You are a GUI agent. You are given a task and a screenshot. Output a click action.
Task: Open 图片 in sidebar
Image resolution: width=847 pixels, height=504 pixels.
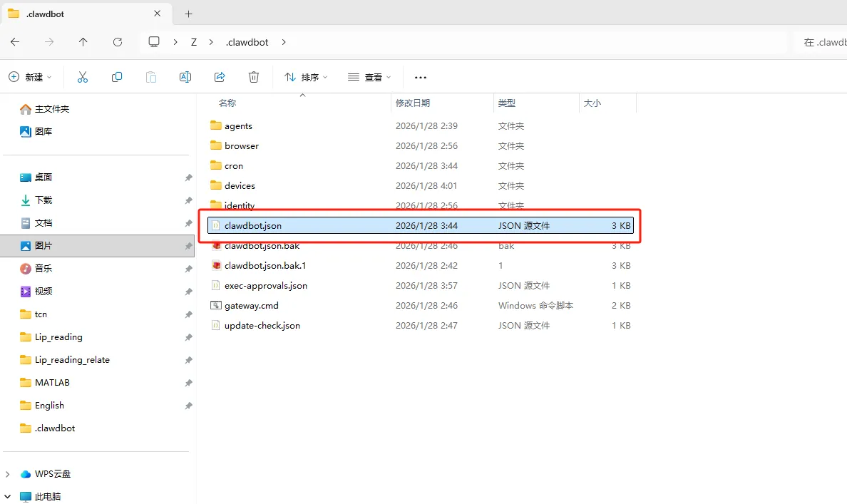[98, 246]
